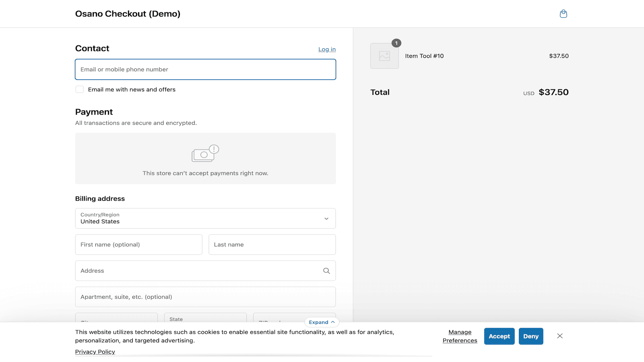
Task: Close the cookie consent banner
Action: pyautogui.click(x=559, y=336)
